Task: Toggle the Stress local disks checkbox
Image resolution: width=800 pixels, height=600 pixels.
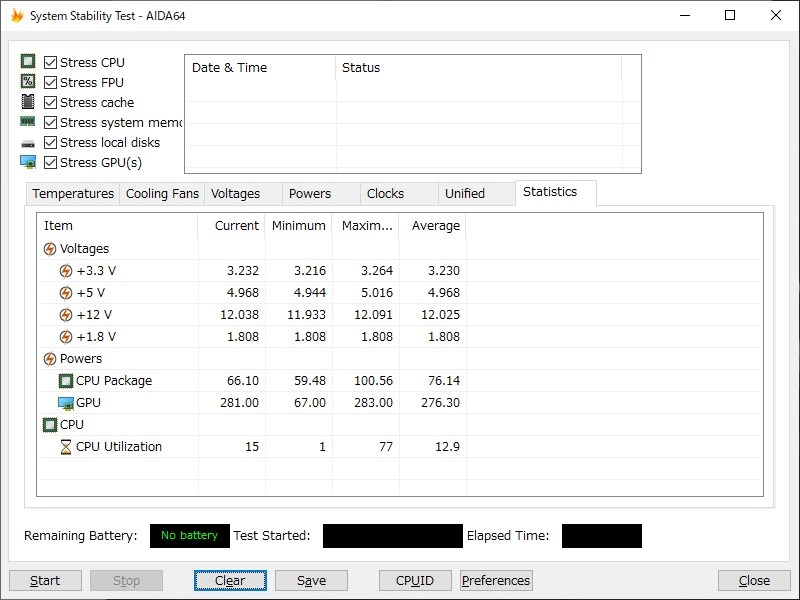Action: pyautogui.click(x=51, y=142)
